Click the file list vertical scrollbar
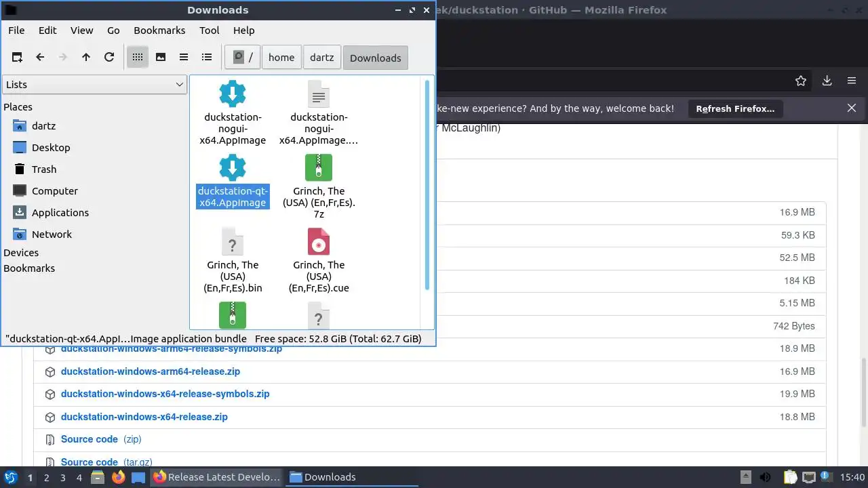Viewport: 868px width, 488px height. coord(427,184)
